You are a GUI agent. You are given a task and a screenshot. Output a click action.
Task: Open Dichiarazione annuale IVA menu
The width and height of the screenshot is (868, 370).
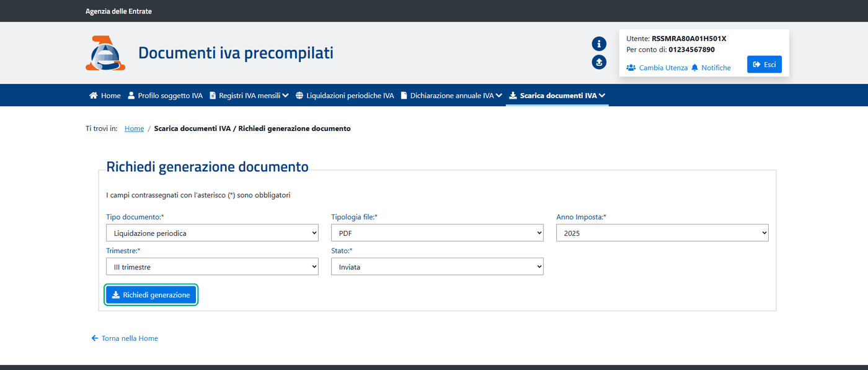(451, 96)
